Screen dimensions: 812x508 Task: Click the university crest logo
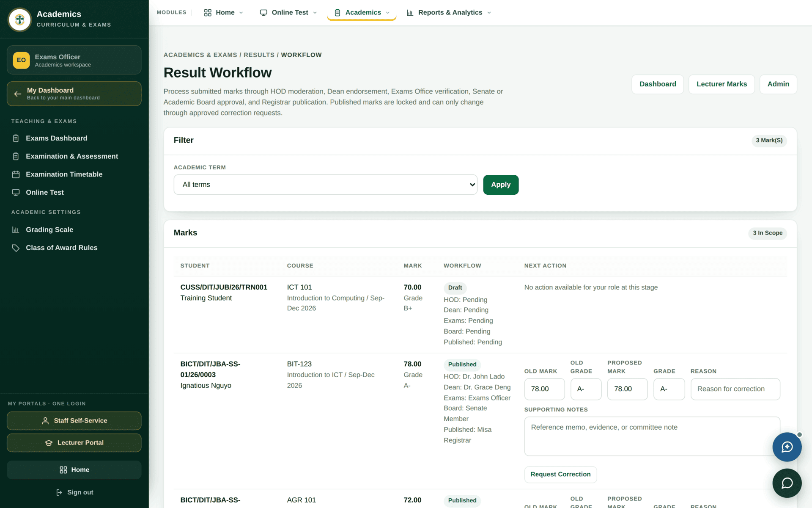tap(20, 19)
